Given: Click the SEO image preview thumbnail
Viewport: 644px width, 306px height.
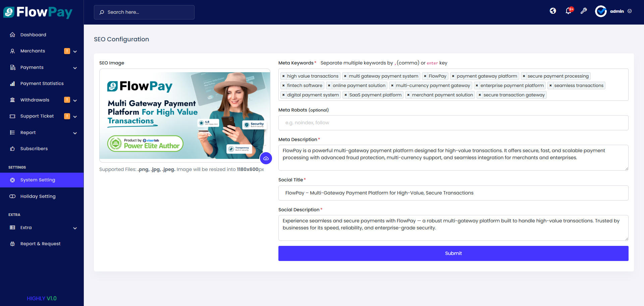Looking at the screenshot, I should click(185, 116).
